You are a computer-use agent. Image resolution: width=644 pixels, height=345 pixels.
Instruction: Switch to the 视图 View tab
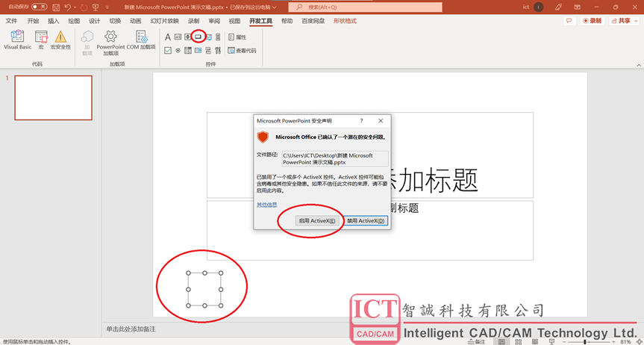(x=234, y=21)
